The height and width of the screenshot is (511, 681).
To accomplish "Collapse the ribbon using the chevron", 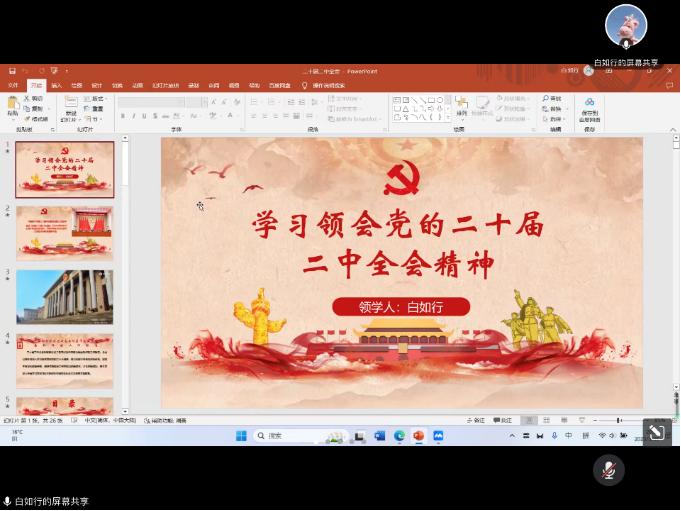I will point(671,129).
